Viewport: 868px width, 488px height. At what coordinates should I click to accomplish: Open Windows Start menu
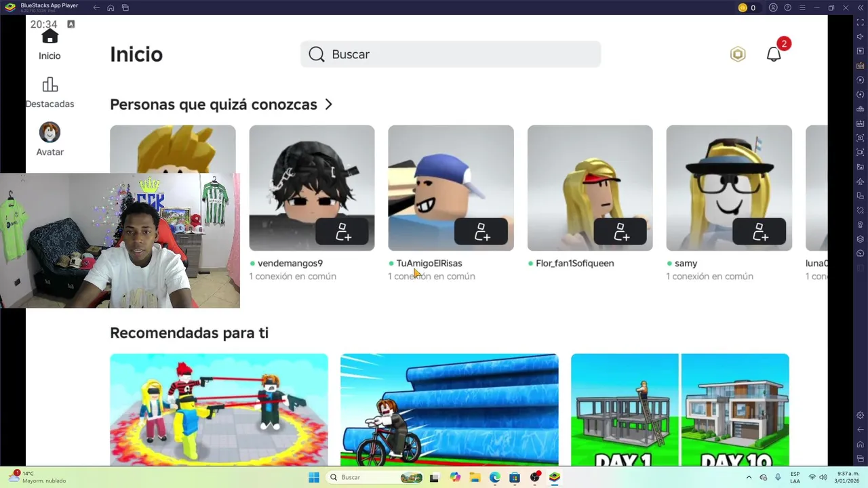point(314,477)
